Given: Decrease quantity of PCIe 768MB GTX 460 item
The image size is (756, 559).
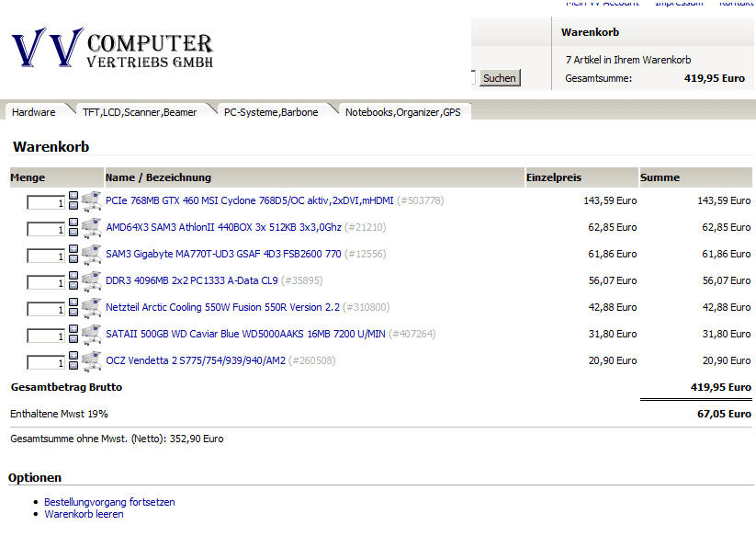Looking at the screenshot, I should 73,206.
